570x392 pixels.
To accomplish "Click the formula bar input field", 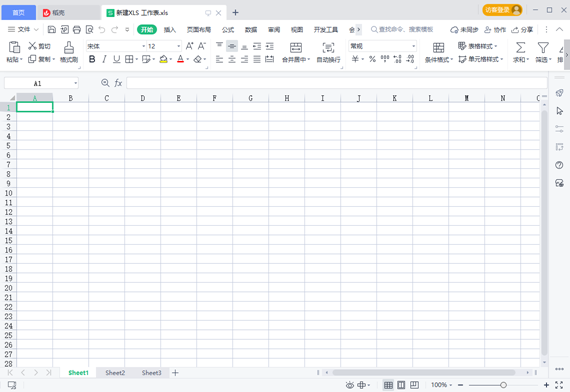I will point(337,83).
